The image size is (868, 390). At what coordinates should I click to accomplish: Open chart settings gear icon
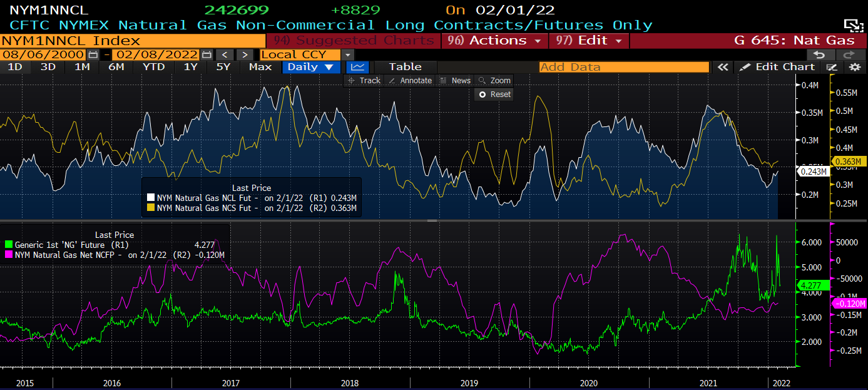[x=855, y=67]
